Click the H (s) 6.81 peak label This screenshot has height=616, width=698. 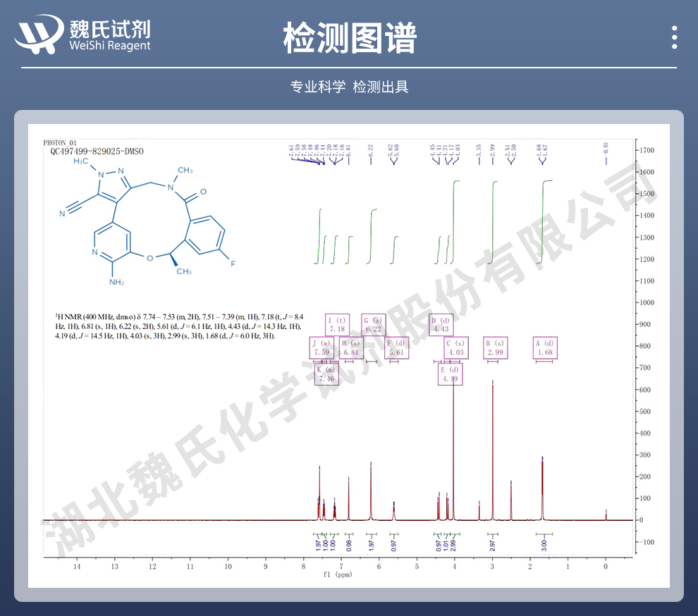[351, 347]
